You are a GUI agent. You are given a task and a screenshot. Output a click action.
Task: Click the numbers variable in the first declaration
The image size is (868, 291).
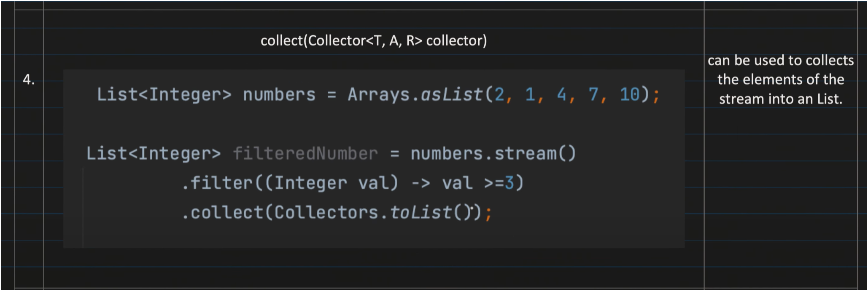pyautogui.click(x=279, y=95)
